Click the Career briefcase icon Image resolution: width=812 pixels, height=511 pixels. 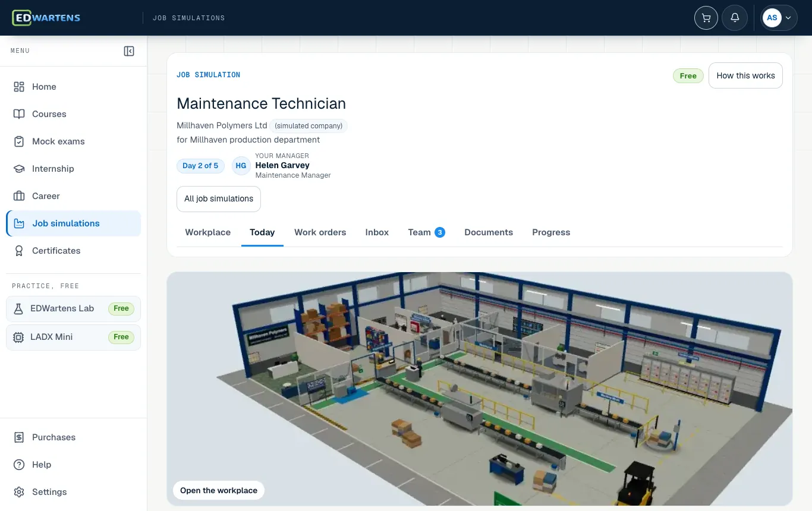coord(19,196)
